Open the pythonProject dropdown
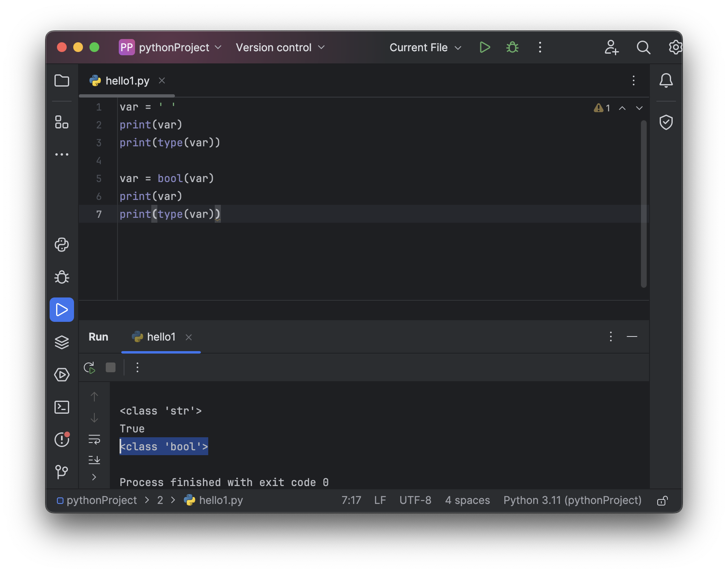Image resolution: width=728 pixels, height=573 pixels. click(170, 48)
